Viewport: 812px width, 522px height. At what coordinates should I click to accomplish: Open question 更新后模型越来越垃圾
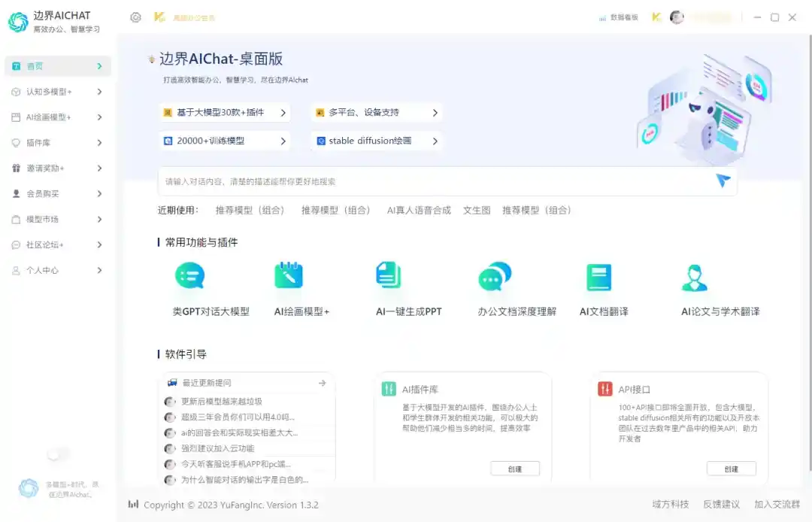pos(221,402)
